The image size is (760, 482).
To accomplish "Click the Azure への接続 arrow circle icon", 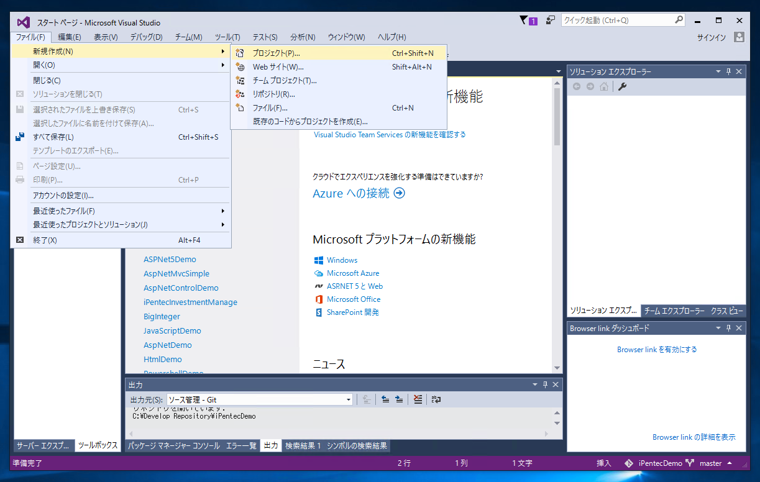I will [399, 193].
